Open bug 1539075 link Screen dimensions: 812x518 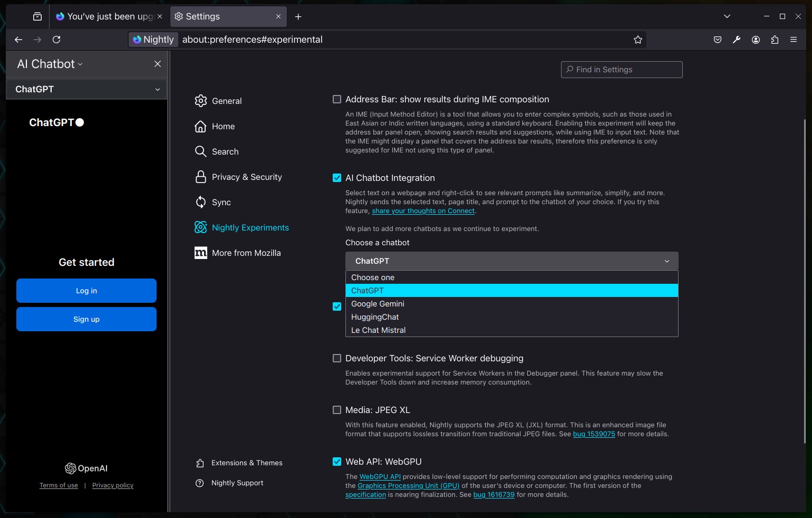594,434
